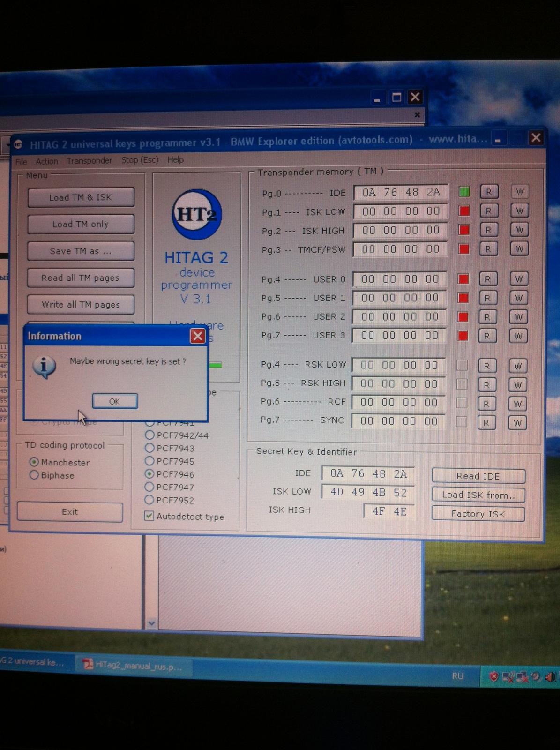560x750 pixels.
Task: Click the speaker volume icon in the system tray
Action: tap(551, 677)
